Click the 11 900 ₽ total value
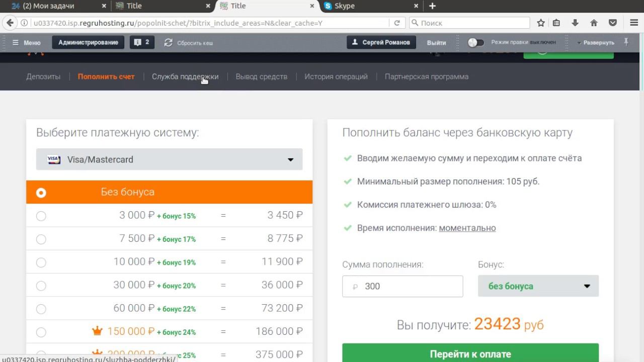This screenshot has width=644, height=362. (282, 261)
